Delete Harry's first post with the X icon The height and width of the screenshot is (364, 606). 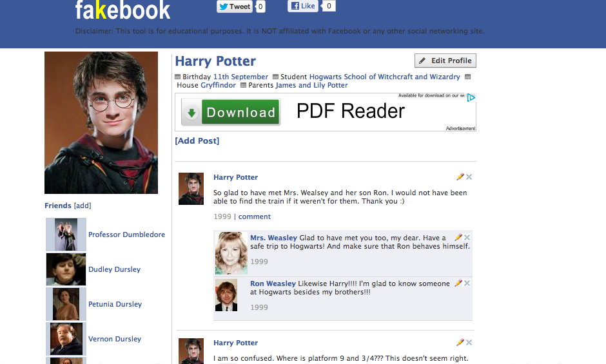pyautogui.click(x=469, y=177)
